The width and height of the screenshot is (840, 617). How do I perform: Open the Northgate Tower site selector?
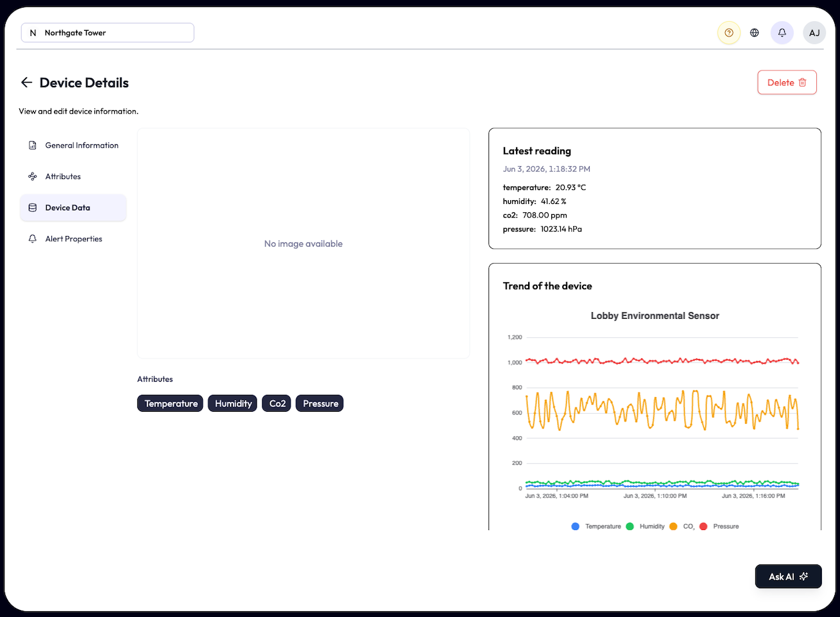tap(108, 33)
